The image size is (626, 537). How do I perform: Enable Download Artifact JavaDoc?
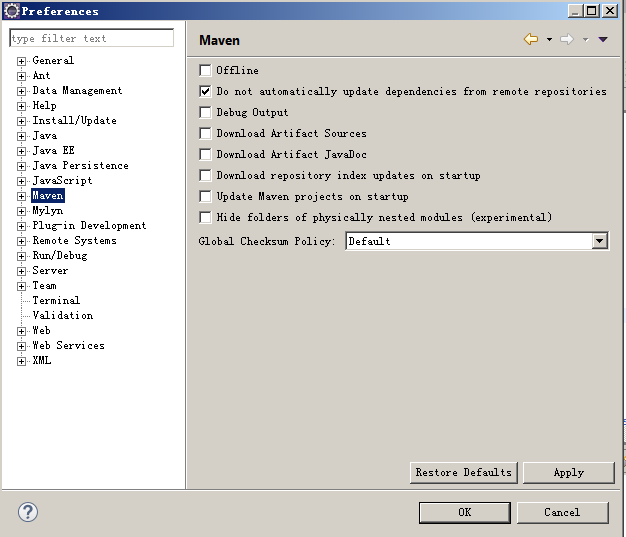205,154
